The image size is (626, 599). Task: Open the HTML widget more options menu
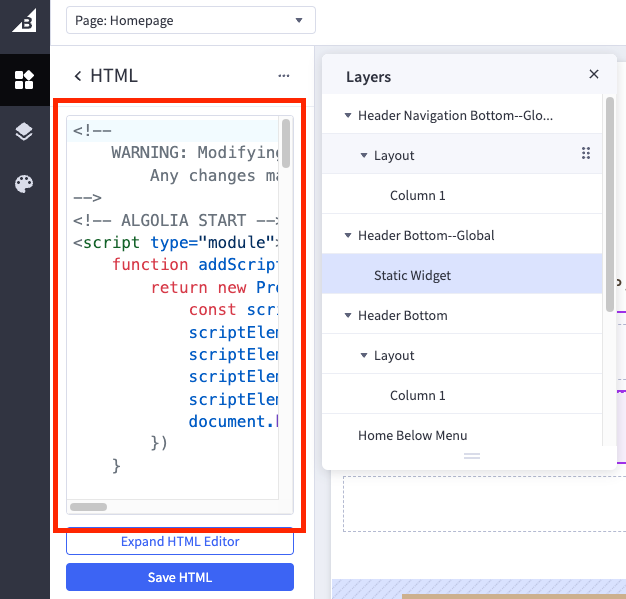tap(284, 76)
